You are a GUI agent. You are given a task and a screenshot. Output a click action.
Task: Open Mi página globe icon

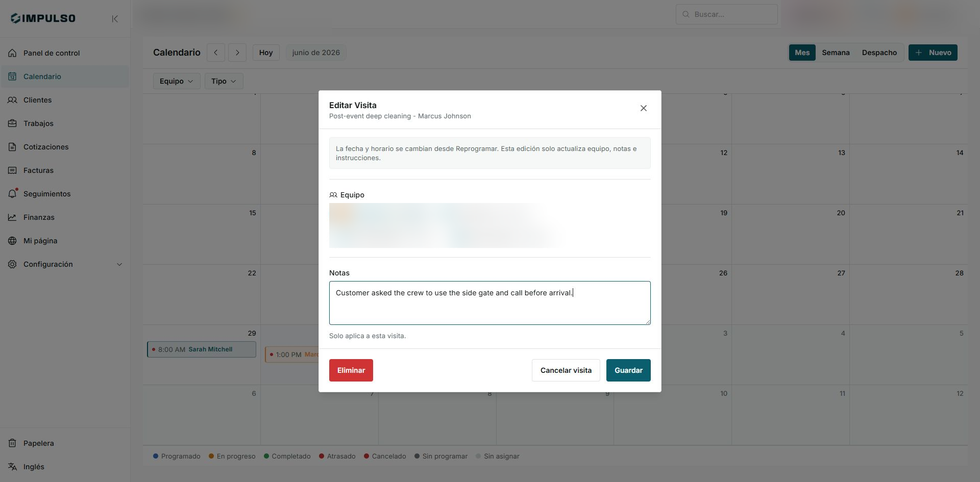pos(12,241)
